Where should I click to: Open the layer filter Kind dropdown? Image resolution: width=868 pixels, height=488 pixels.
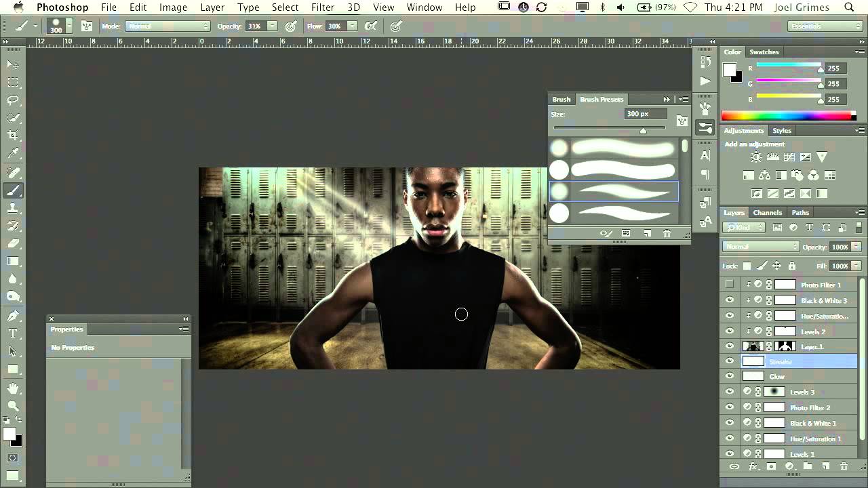[744, 228]
